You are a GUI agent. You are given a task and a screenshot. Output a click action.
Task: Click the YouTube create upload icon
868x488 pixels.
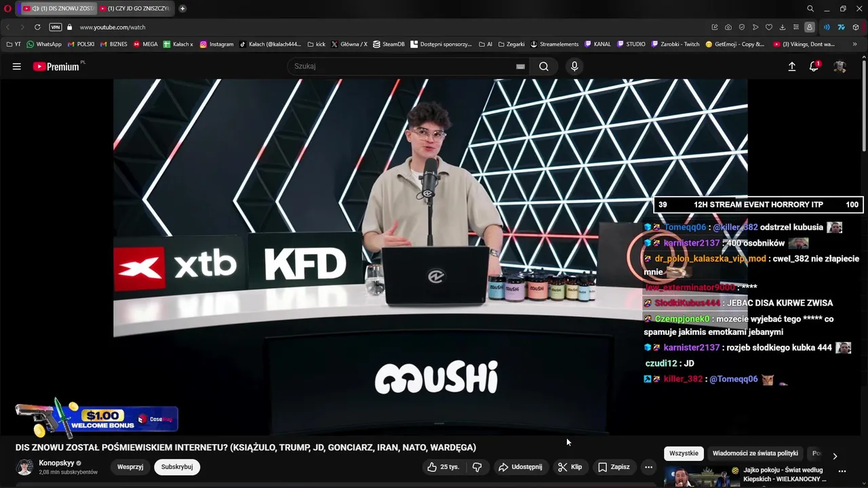pyautogui.click(x=791, y=66)
